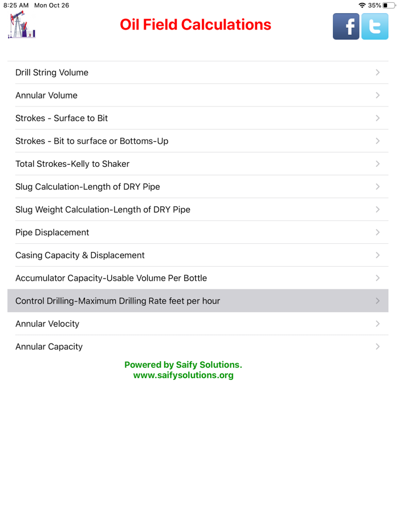Open Twitter via the Twitter icon
The image size is (399, 532).
click(x=374, y=26)
